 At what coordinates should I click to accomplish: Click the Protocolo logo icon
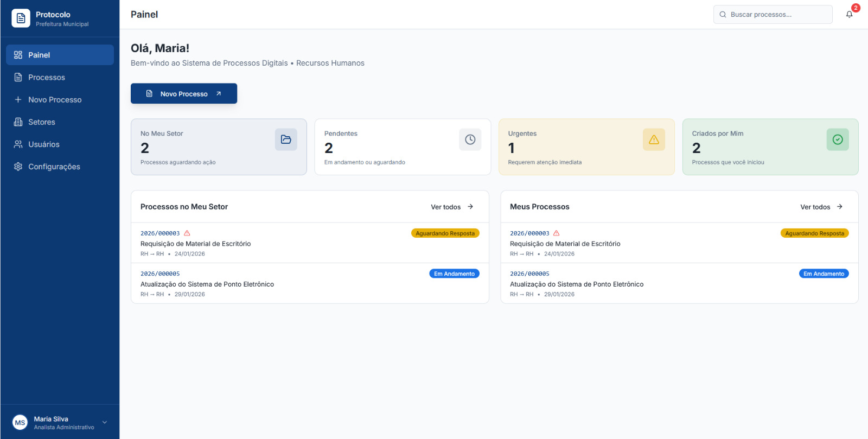point(21,18)
